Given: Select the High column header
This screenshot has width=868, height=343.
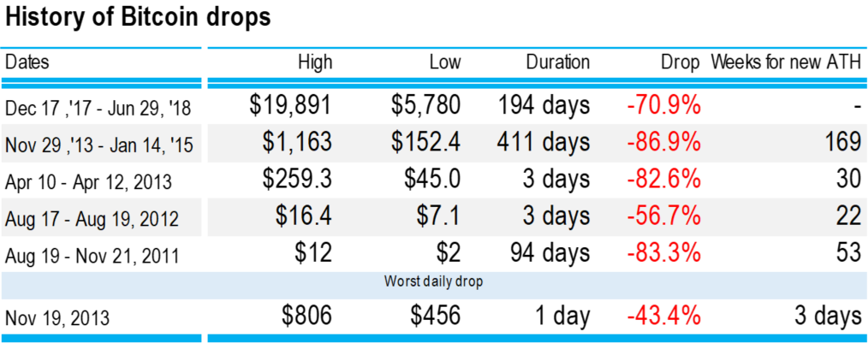Looking at the screenshot, I should pyautogui.click(x=316, y=62).
